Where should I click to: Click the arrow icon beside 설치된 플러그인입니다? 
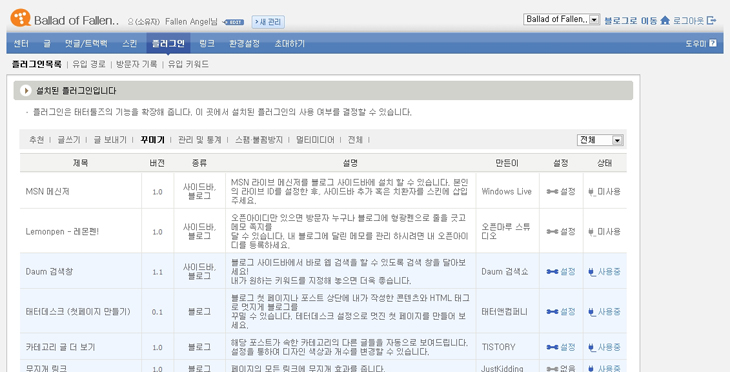(x=26, y=90)
